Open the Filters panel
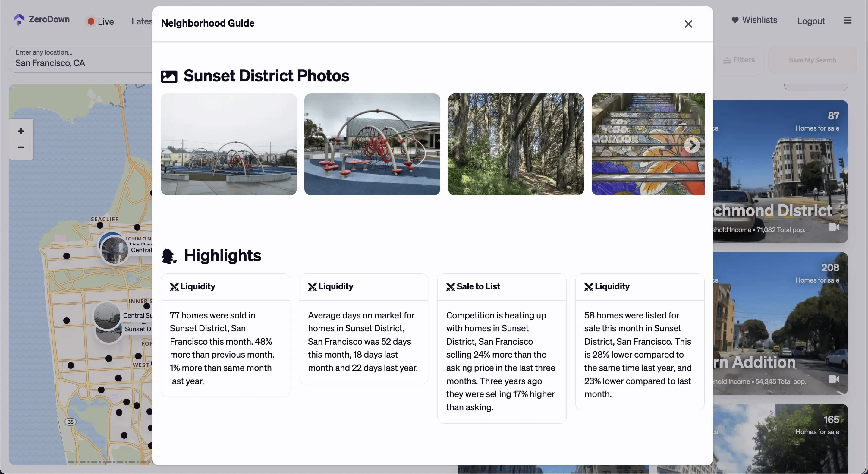 739,60
